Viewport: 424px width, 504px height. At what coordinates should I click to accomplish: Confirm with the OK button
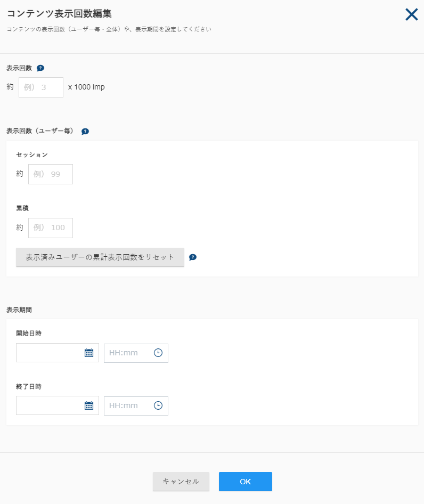coord(245,482)
